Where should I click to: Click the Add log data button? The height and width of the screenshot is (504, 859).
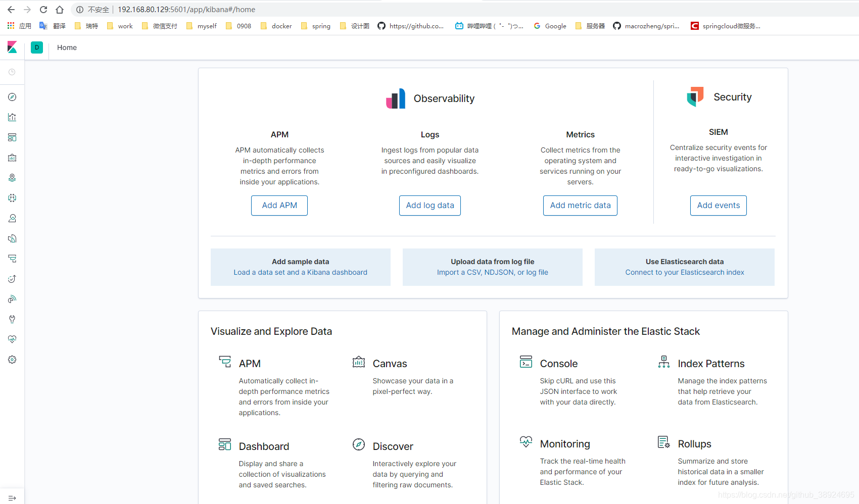(x=430, y=206)
